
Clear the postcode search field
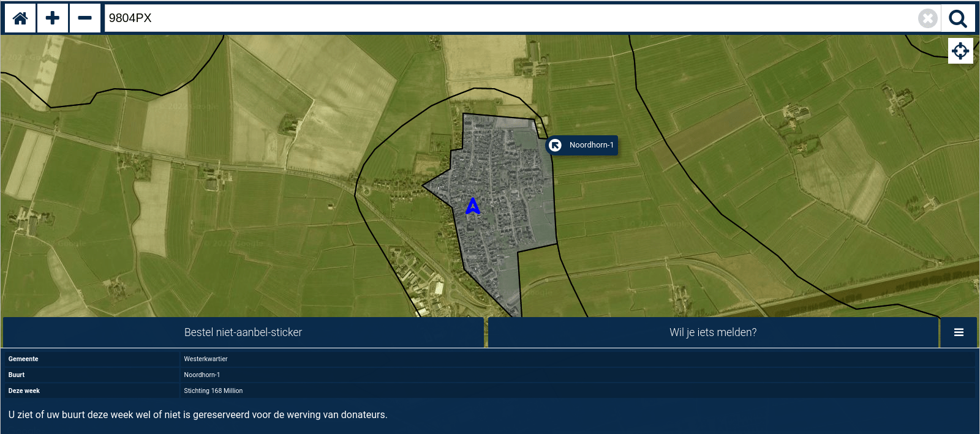pyautogui.click(x=927, y=18)
